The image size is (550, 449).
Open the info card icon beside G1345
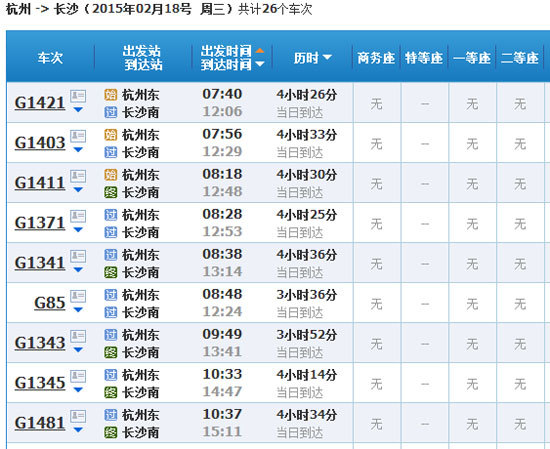[x=78, y=376]
